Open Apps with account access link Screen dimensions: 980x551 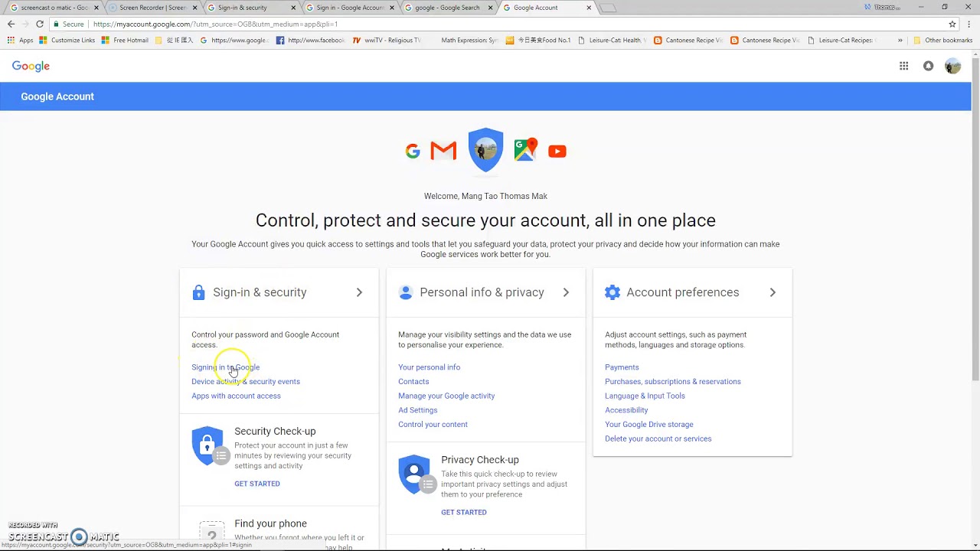[236, 396]
